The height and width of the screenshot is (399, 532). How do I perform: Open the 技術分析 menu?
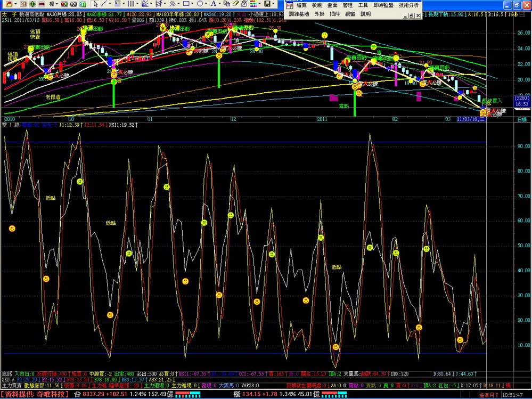(x=408, y=5)
